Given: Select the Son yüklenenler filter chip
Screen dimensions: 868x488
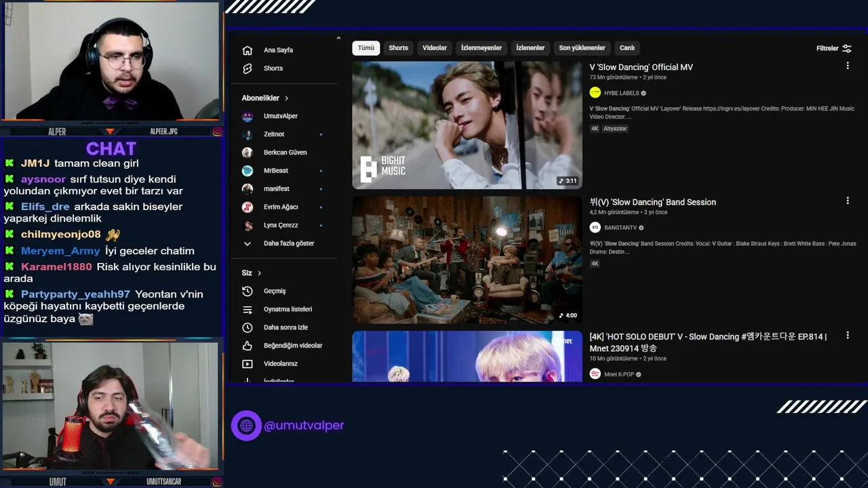Looking at the screenshot, I should [x=582, y=48].
